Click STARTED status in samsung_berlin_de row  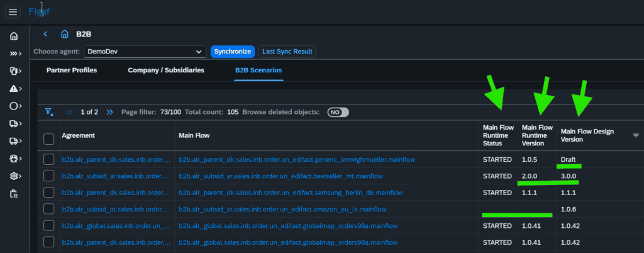click(497, 193)
